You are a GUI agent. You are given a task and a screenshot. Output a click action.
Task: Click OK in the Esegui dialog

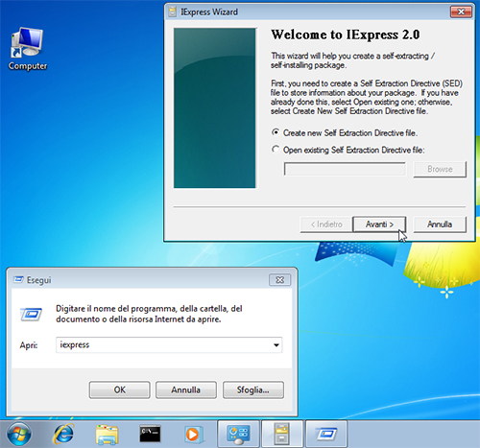[x=120, y=389]
